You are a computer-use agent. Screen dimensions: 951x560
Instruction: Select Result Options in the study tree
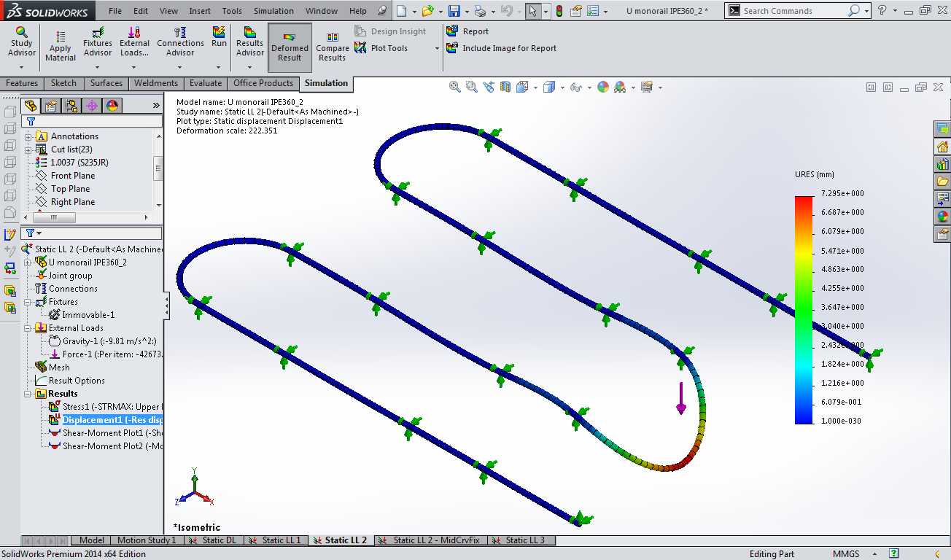pos(70,381)
